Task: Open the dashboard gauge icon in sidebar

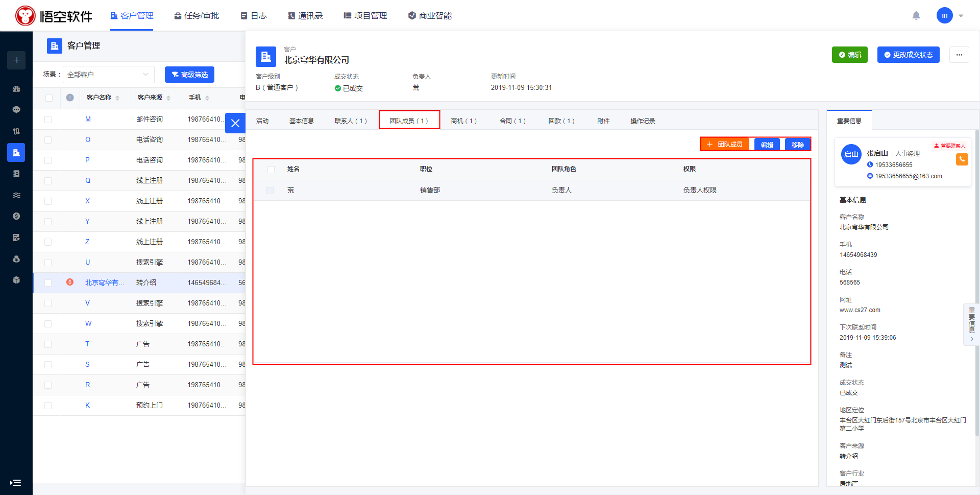Action: 16,89
